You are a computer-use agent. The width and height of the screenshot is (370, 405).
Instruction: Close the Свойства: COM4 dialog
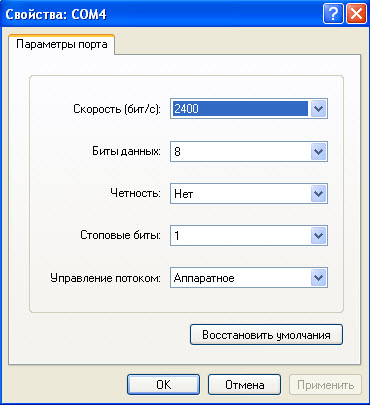coord(356,14)
